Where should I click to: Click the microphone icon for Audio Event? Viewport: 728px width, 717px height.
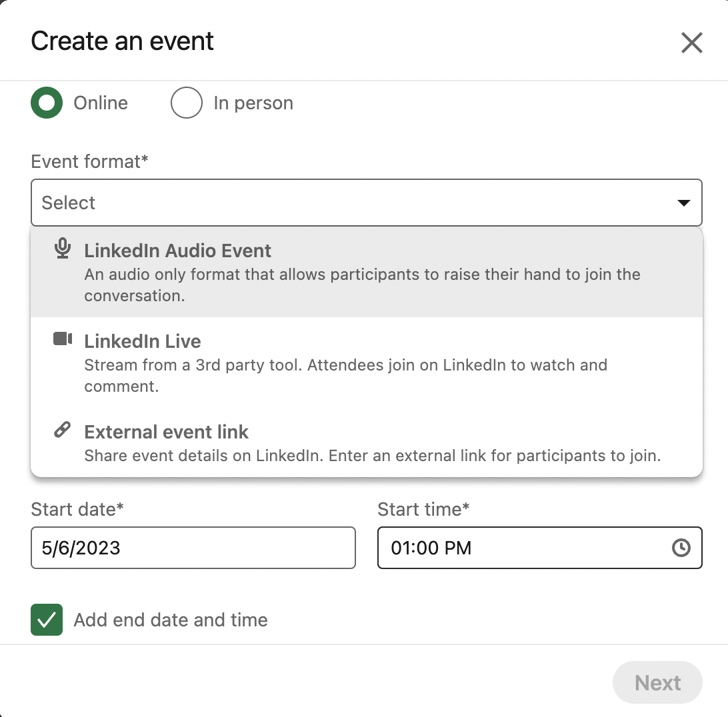(x=63, y=249)
